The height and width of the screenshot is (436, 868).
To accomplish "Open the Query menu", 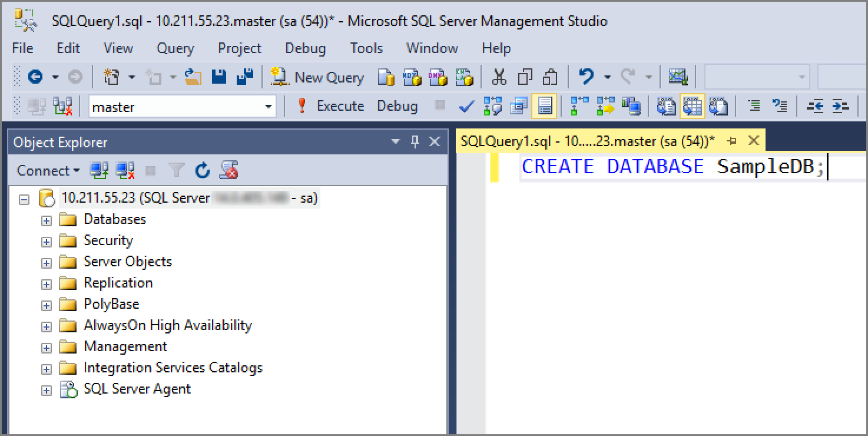I will coord(175,48).
